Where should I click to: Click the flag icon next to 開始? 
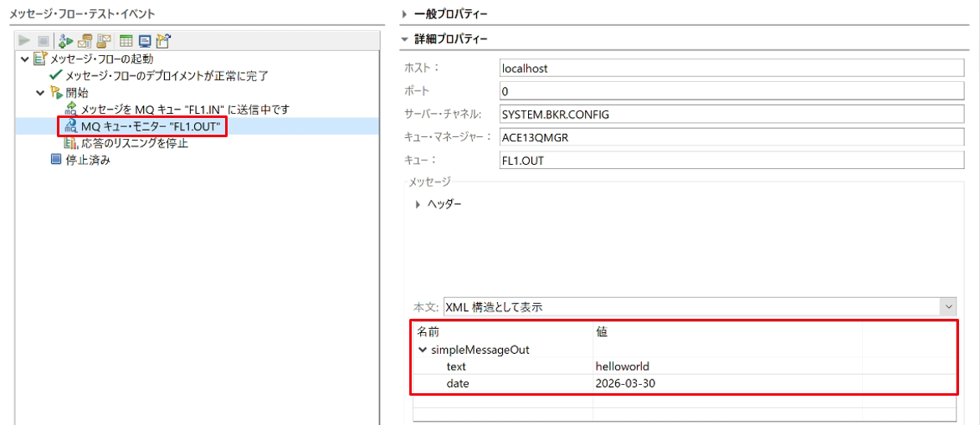pyautogui.click(x=56, y=93)
